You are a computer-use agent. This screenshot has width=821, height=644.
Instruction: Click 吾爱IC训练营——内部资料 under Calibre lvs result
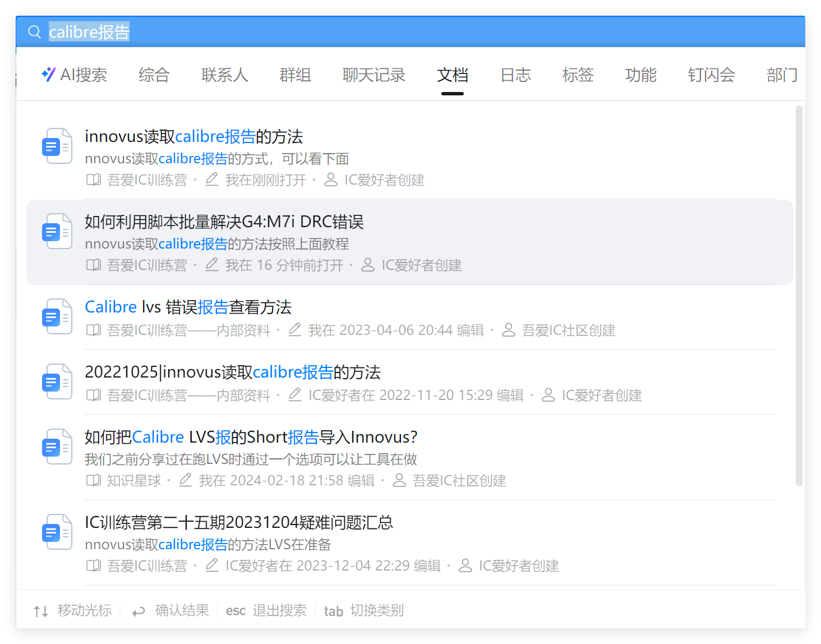[x=189, y=330]
